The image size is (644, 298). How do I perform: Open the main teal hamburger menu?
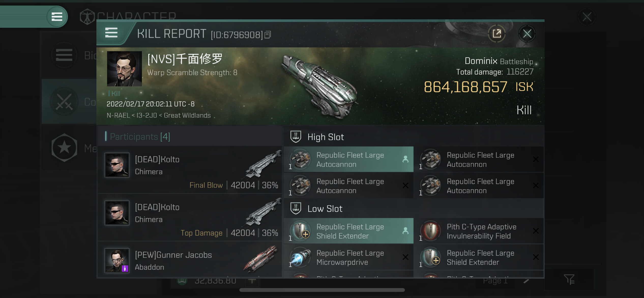(x=57, y=17)
